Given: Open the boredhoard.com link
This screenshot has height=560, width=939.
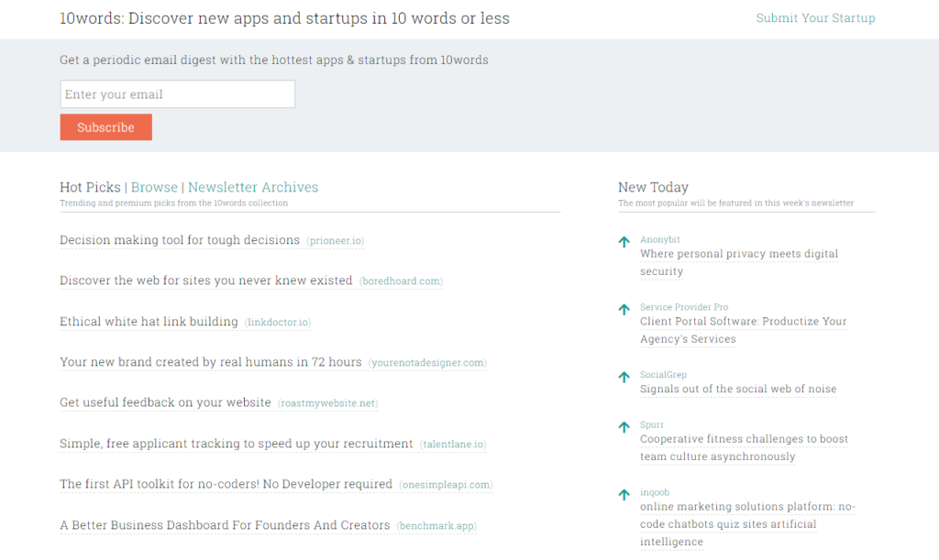Looking at the screenshot, I should [401, 281].
